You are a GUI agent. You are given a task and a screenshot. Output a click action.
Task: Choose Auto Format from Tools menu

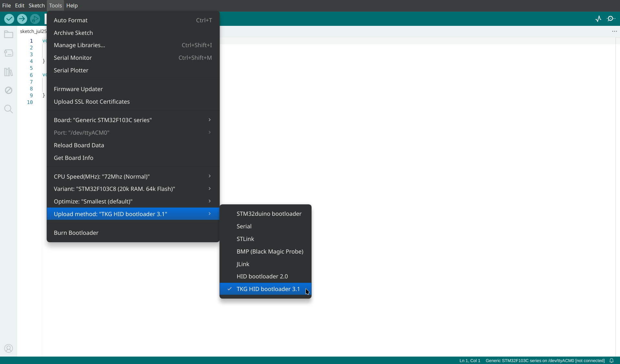pos(133,20)
